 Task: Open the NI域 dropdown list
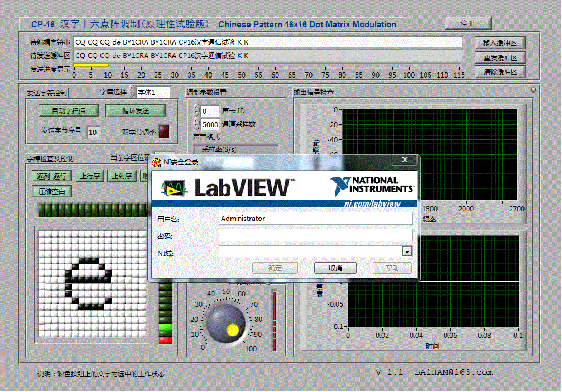[407, 251]
